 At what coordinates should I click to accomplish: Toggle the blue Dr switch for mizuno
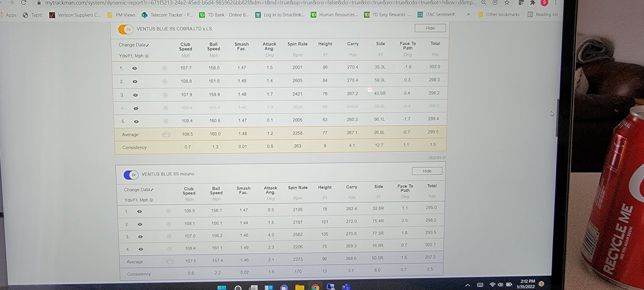coord(131,174)
